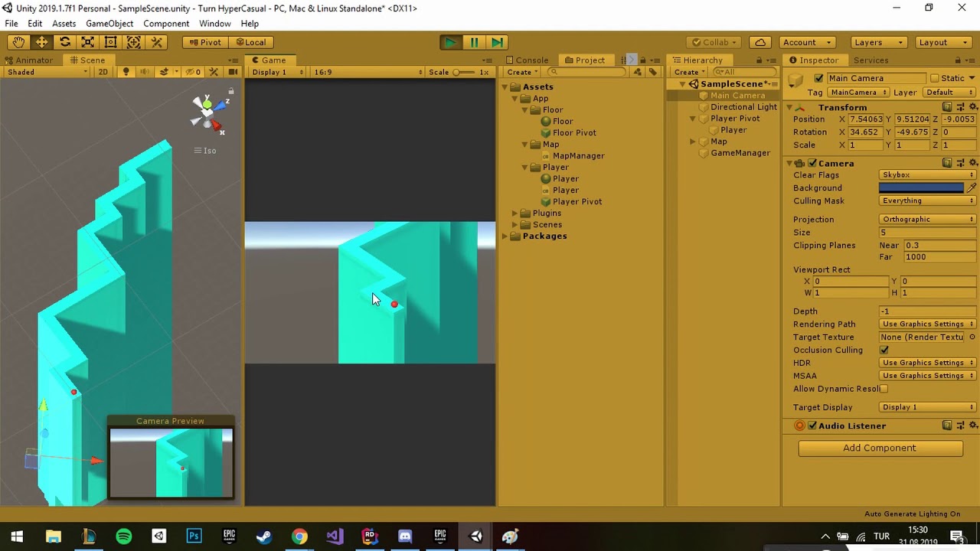Click the Add Component button
Viewport: 980px width, 551px height.
pyautogui.click(x=880, y=448)
